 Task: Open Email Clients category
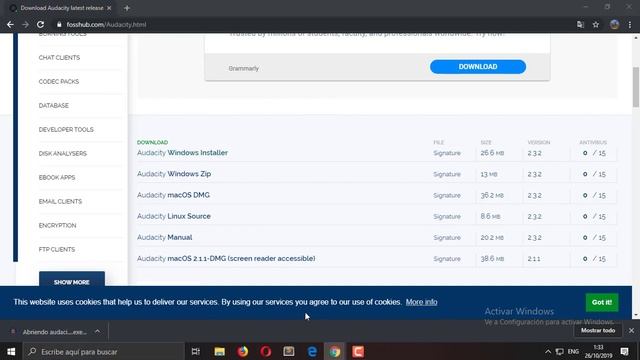click(60, 202)
